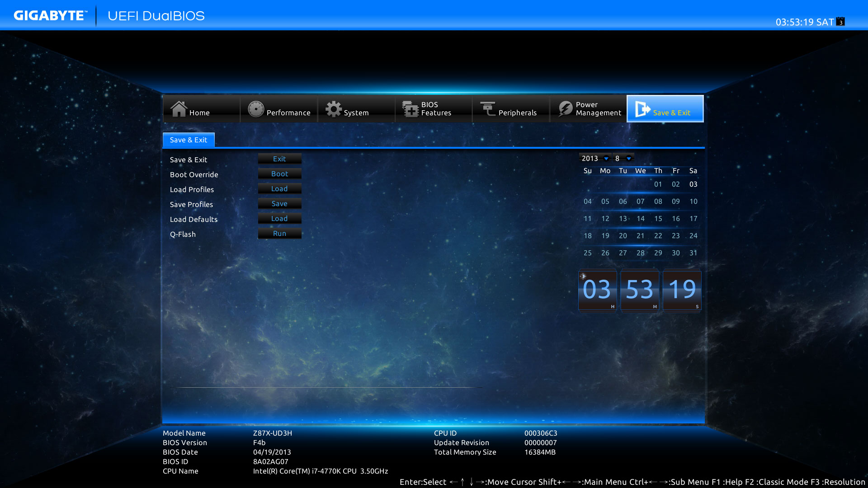Click Load Profiles button
Screen dimensions: 868x488
[279, 188]
